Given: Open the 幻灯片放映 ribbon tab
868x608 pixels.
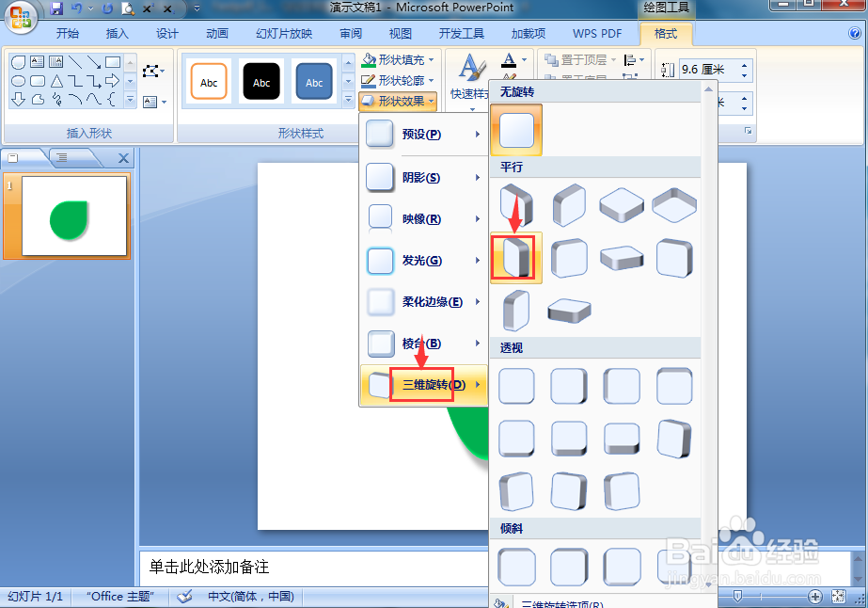Looking at the screenshot, I should tap(284, 34).
